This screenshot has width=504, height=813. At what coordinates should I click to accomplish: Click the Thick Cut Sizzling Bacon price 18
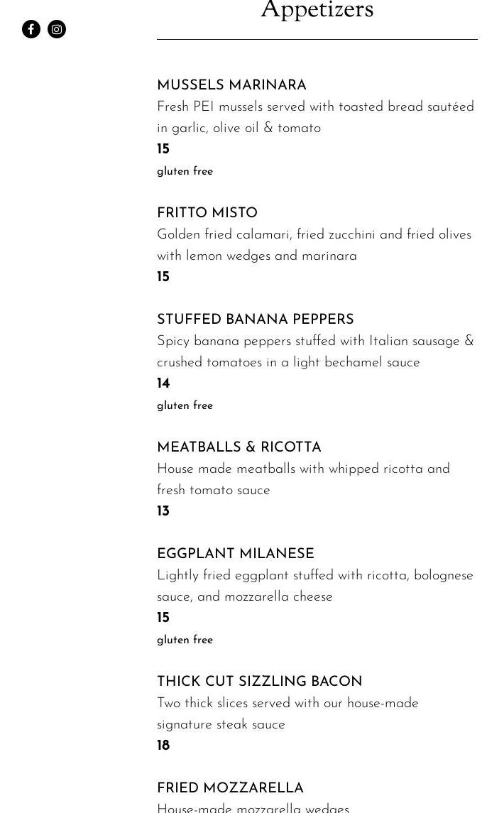tap(163, 746)
